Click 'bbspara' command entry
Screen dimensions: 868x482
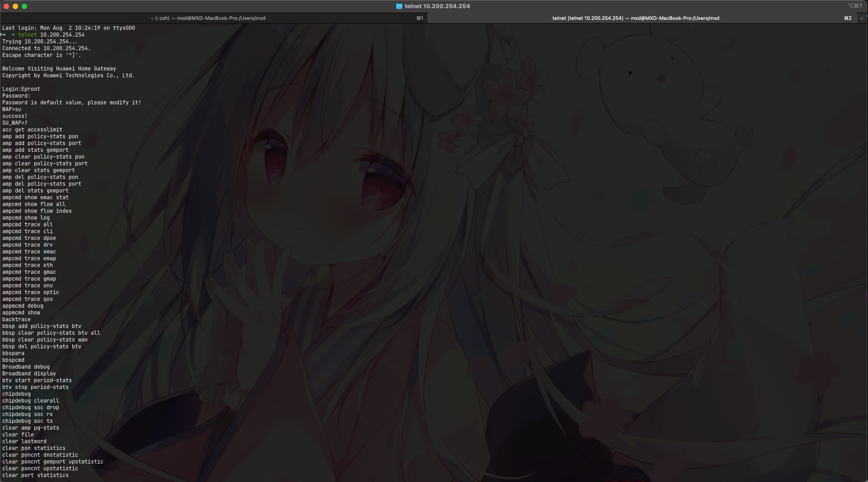(13, 353)
